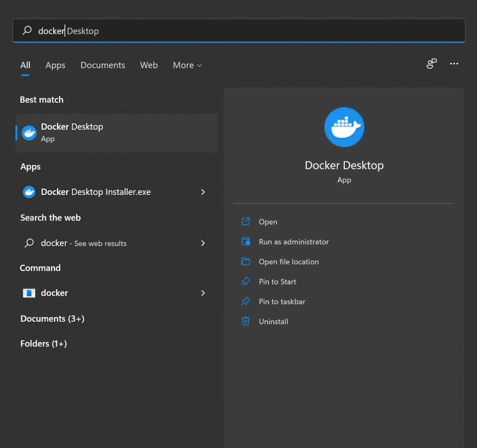This screenshot has width=477, height=448.
Task: Open the More filter dropdown
Action: (187, 65)
